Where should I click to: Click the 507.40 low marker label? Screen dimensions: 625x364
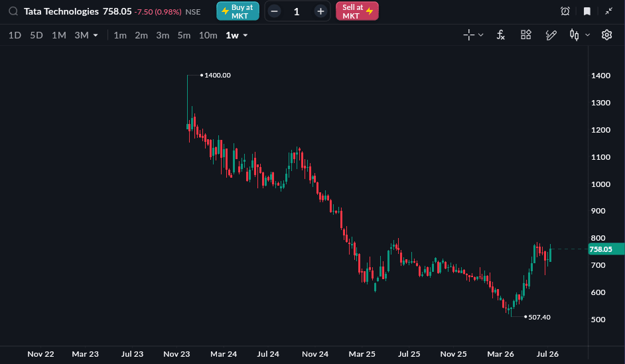tap(539, 318)
